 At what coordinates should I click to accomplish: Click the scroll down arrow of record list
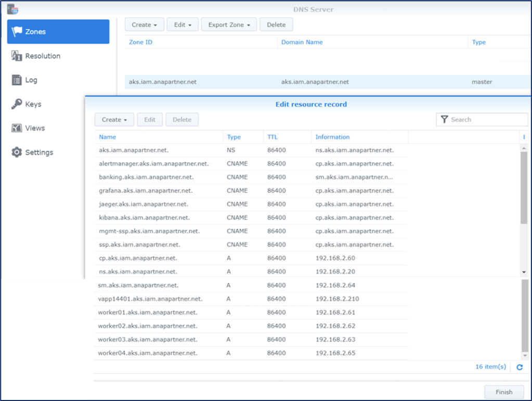[x=524, y=273]
